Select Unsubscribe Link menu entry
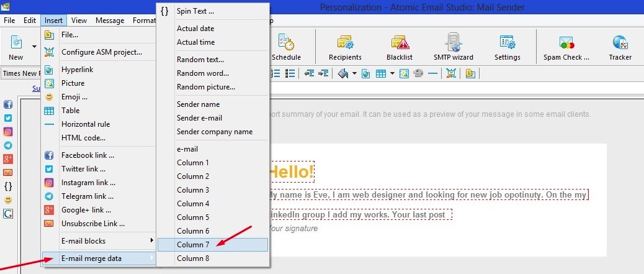Viewport: 644px width, 274px height. pos(92,223)
